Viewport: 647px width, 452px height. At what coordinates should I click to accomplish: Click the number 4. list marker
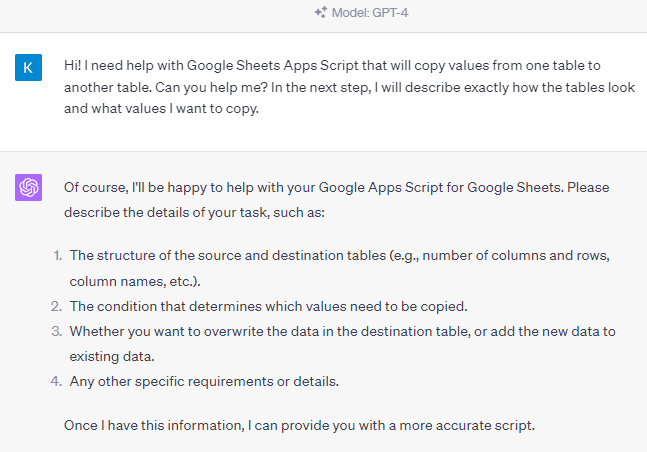(x=57, y=381)
